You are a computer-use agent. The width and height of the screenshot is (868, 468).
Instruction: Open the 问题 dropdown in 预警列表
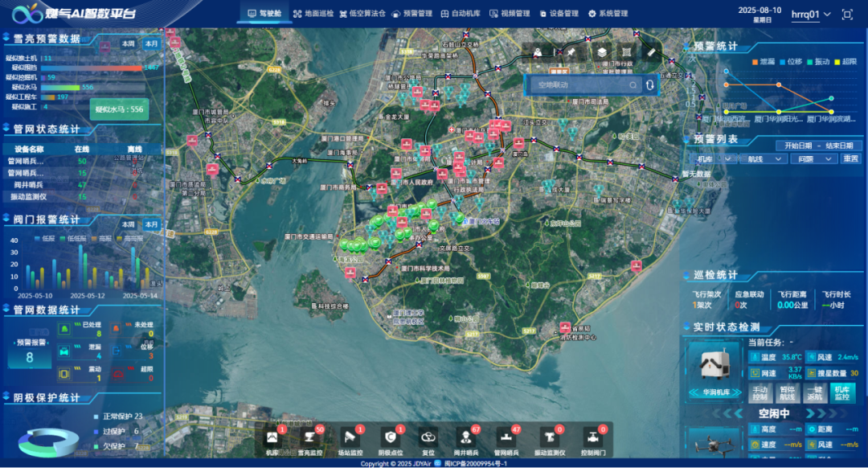(813, 159)
